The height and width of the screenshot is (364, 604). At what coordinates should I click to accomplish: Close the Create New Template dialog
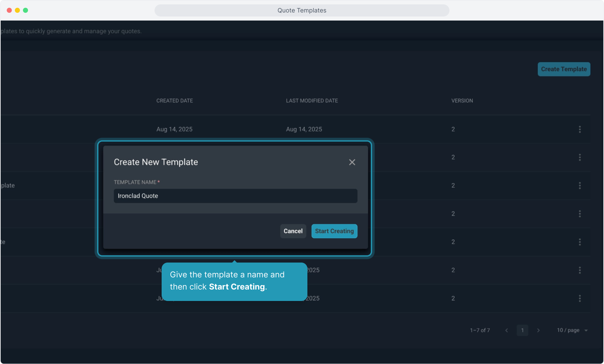coord(352,162)
